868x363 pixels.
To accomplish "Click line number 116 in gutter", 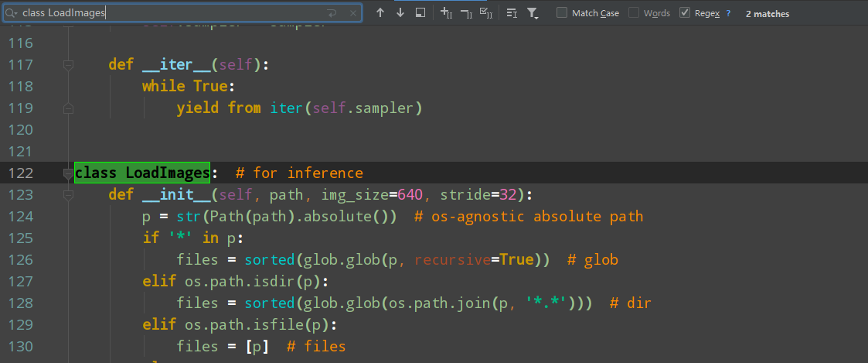I will pyautogui.click(x=21, y=43).
